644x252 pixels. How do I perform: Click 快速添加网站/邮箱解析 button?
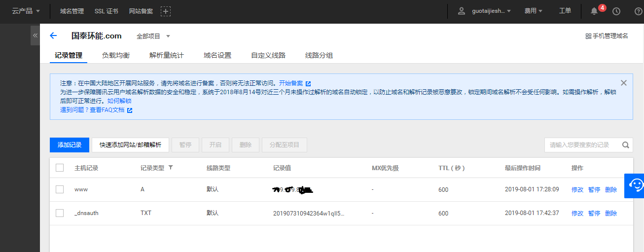click(131, 145)
